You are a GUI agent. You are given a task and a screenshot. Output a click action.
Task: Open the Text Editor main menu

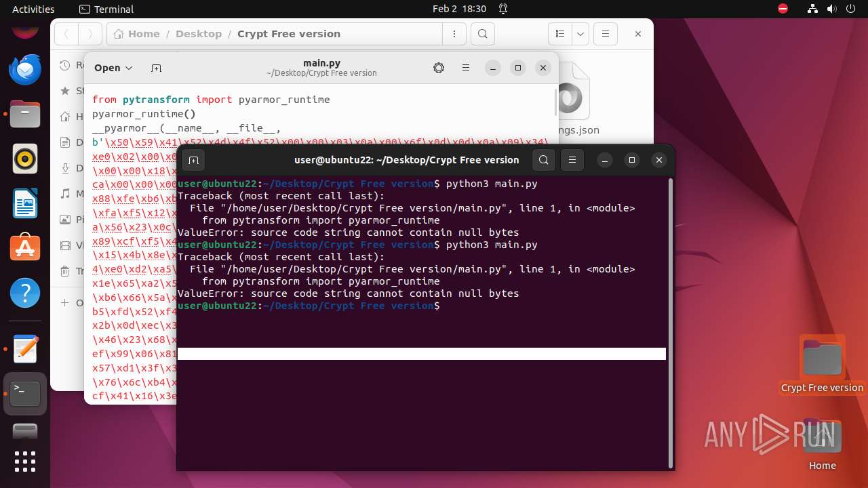tap(466, 68)
